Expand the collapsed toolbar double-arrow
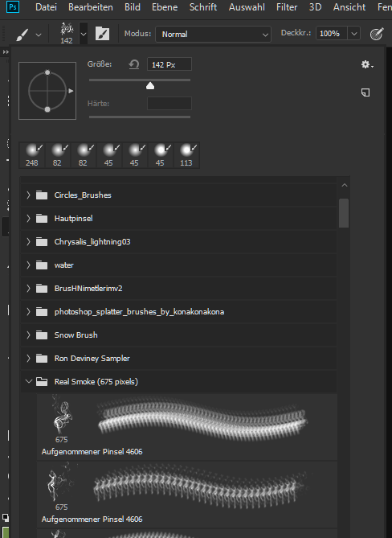 click(x=6, y=51)
